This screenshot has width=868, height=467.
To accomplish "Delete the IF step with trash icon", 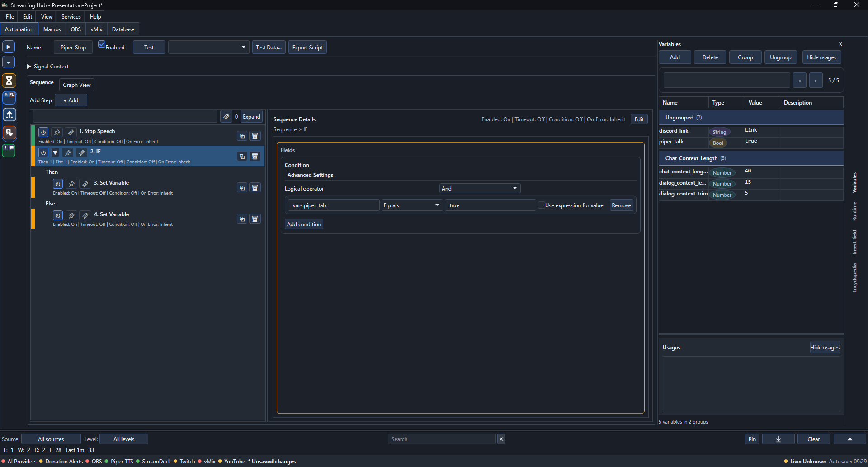I will click(255, 157).
